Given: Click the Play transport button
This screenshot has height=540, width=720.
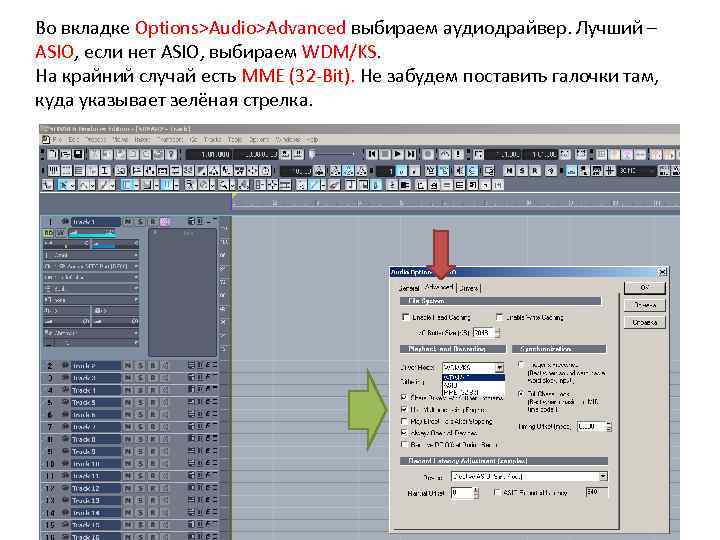Looking at the screenshot, I should tap(398, 154).
